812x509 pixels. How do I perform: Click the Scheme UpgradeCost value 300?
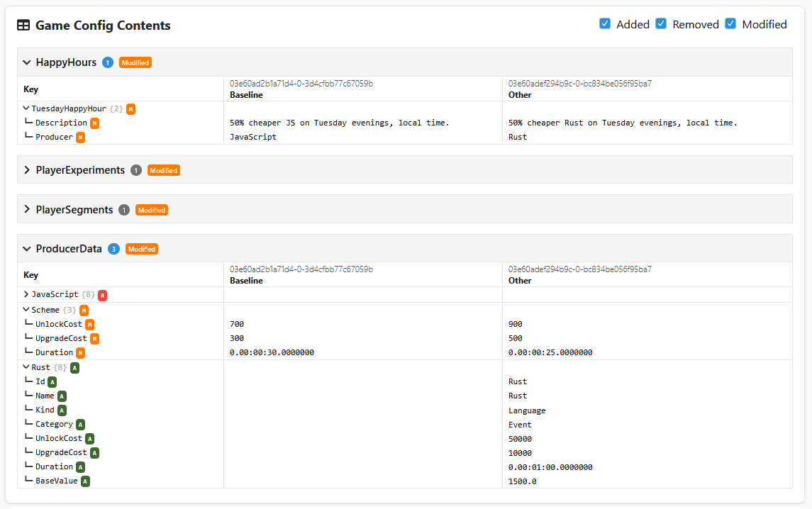click(x=237, y=338)
